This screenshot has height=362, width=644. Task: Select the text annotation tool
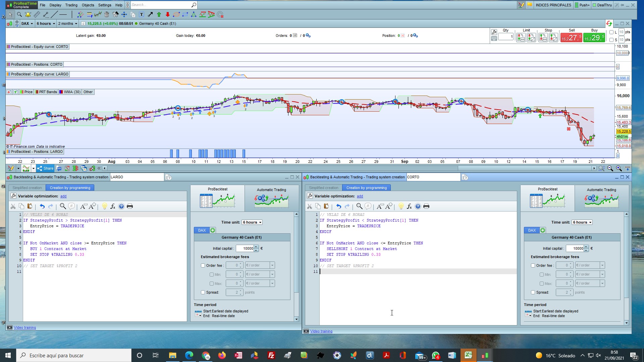(x=142, y=14)
